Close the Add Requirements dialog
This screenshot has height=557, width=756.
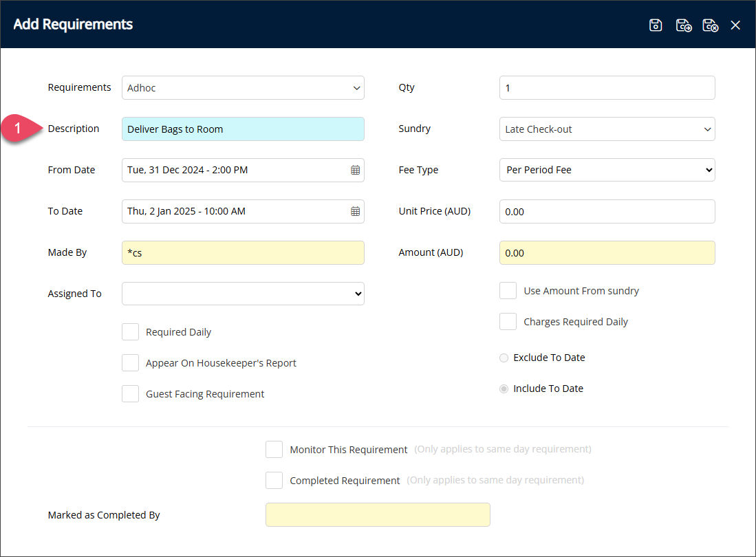735,25
